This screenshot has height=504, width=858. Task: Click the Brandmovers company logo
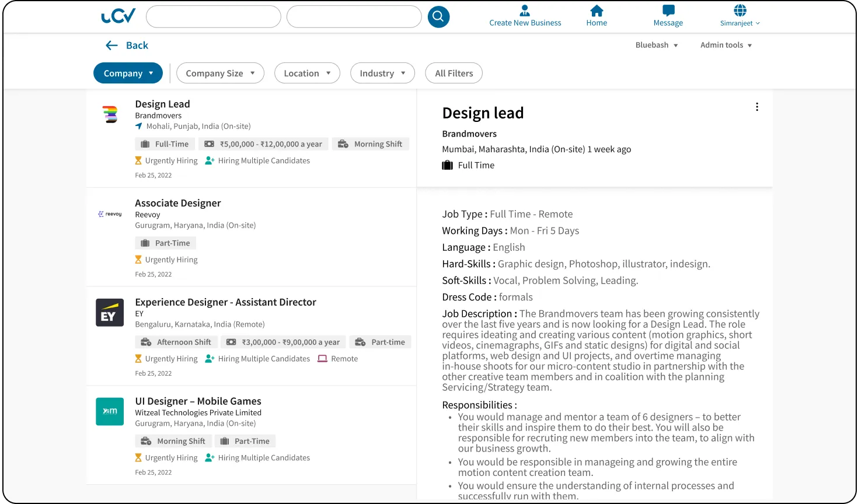click(x=110, y=114)
